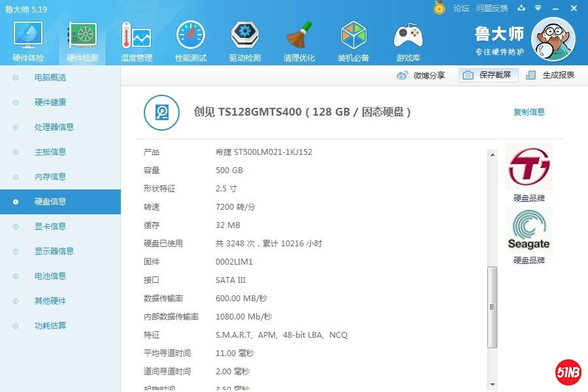Select 处理器信息 in the sidebar

coord(54,127)
